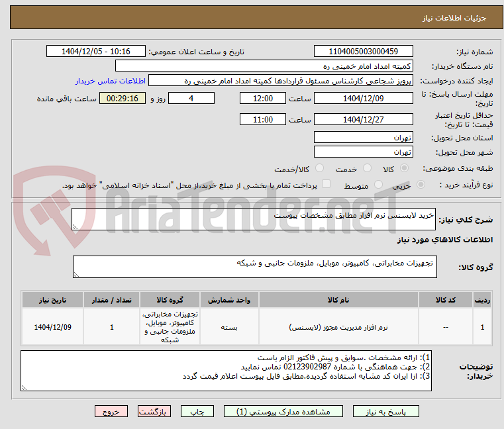Click the اطلاعات کالاهای مورد نیاز heading
This screenshot has width=504, height=429.
click(x=445, y=240)
